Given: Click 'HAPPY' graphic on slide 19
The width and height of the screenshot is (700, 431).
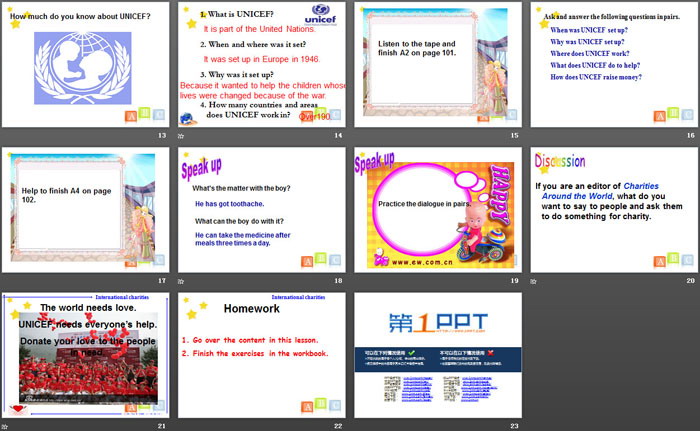Looking at the screenshot, I should (500, 193).
